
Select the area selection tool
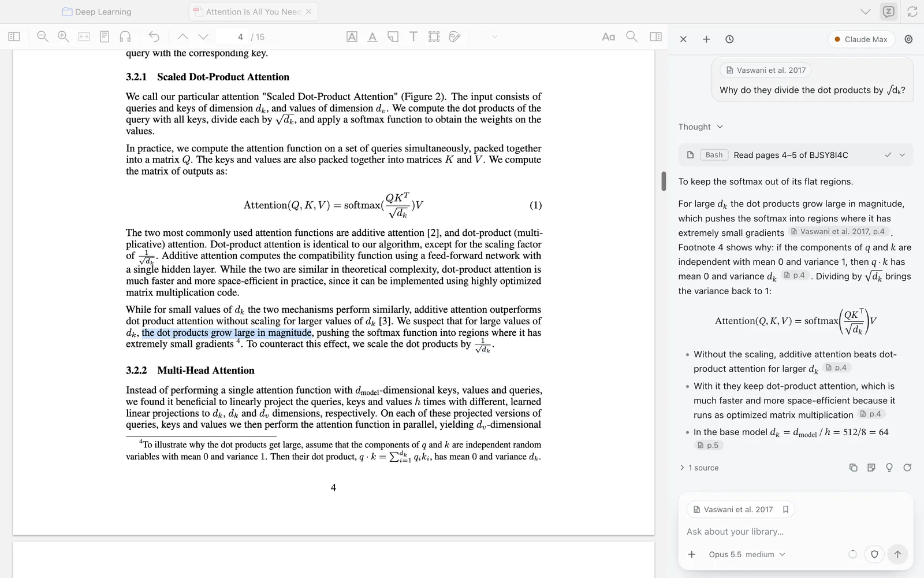tap(434, 37)
